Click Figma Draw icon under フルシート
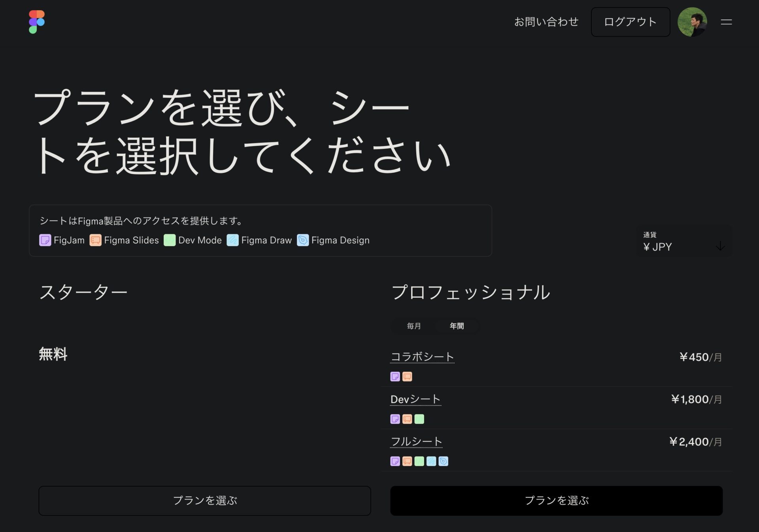 click(x=431, y=461)
